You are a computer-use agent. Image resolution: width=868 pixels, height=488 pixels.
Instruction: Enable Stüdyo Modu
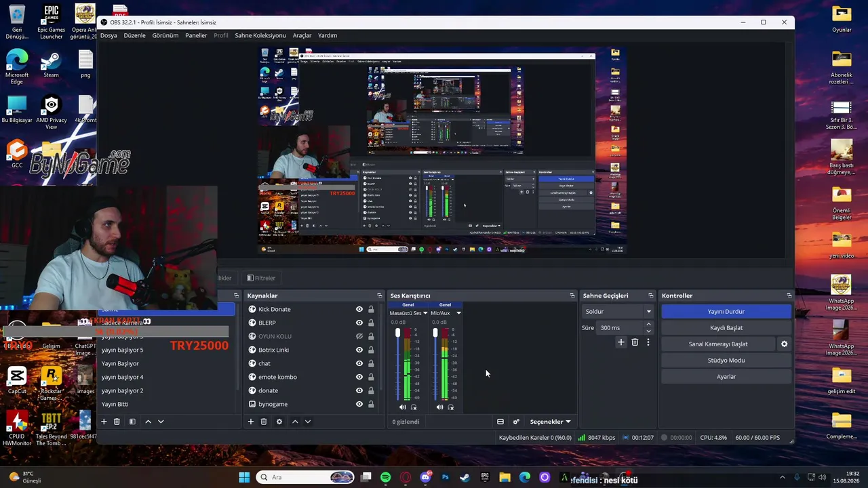(726, 361)
